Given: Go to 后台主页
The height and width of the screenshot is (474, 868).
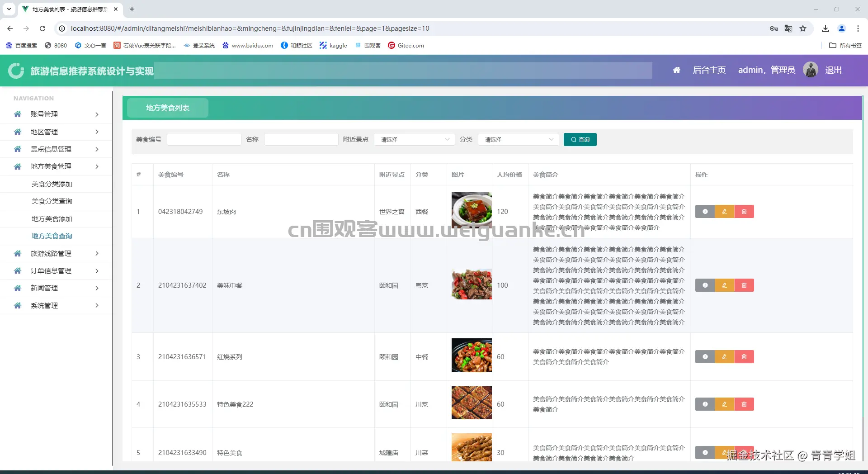Looking at the screenshot, I should tap(709, 70).
